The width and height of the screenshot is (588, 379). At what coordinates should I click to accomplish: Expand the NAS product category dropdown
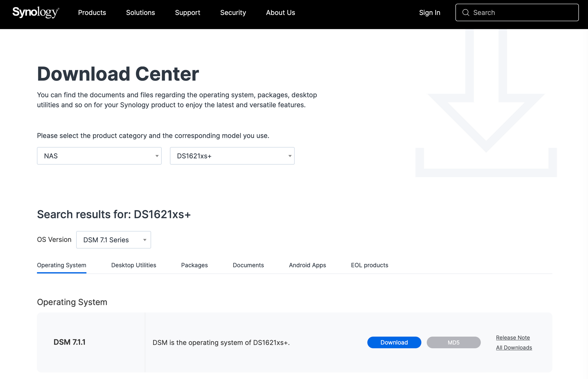click(x=99, y=156)
